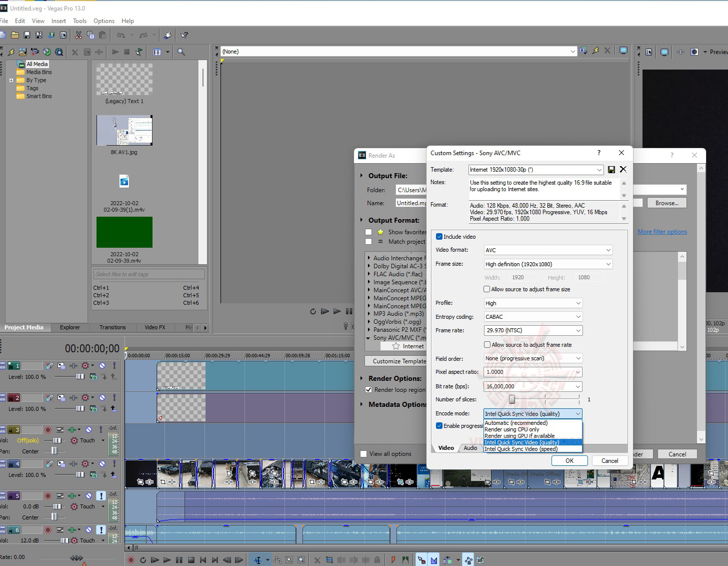Click the Search magnifier in Project Media
This screenshot has width=728, height=566.
pyautogui.click(x=181, y=52)
